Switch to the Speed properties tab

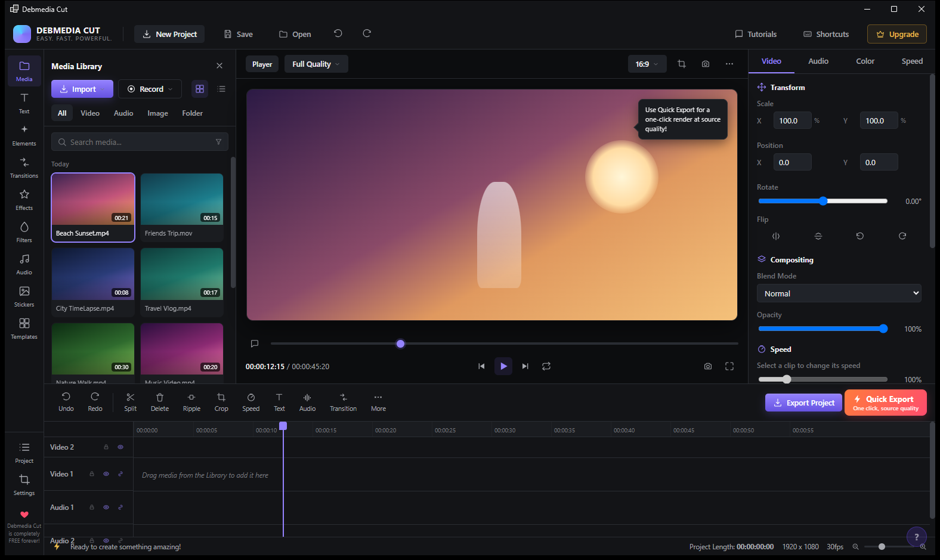tap(912, 61)
